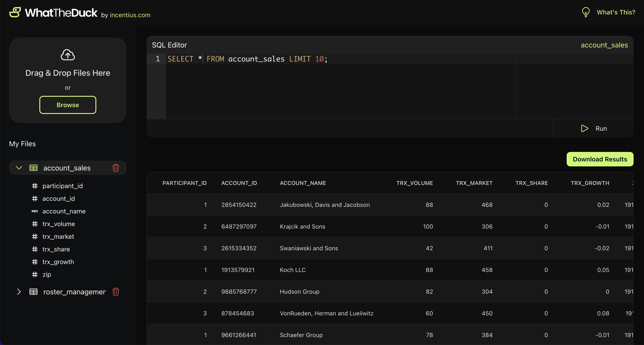Click the TRX_SHARE column header
The image size is (644, 345).
point(531,183)
